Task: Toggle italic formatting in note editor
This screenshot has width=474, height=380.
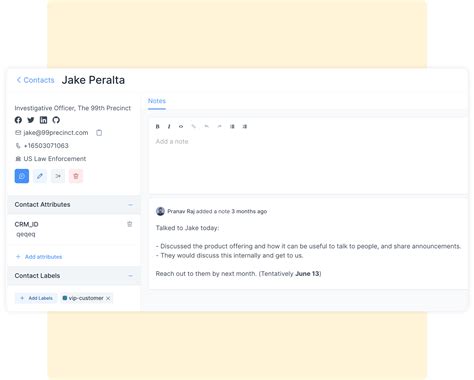Action: click(x=169, y=126)
